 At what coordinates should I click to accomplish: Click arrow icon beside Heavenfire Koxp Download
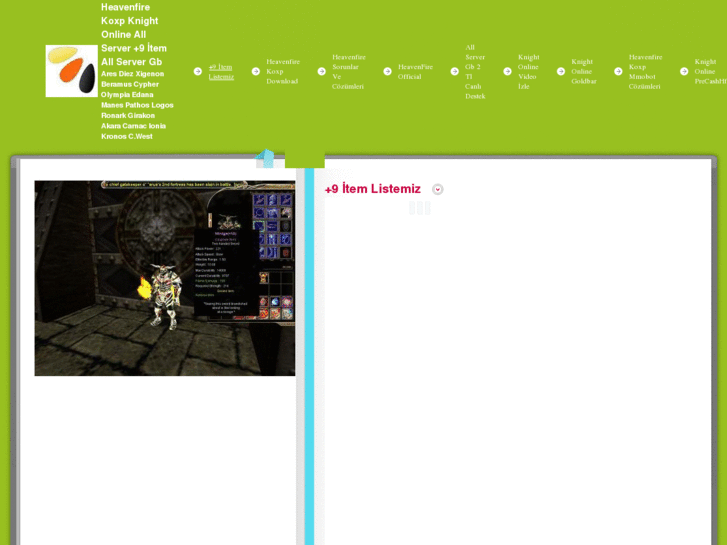(x=256, y=71)
